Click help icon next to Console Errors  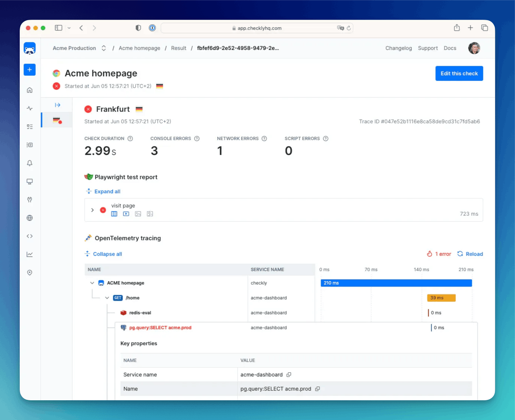(x=197, y=139)
